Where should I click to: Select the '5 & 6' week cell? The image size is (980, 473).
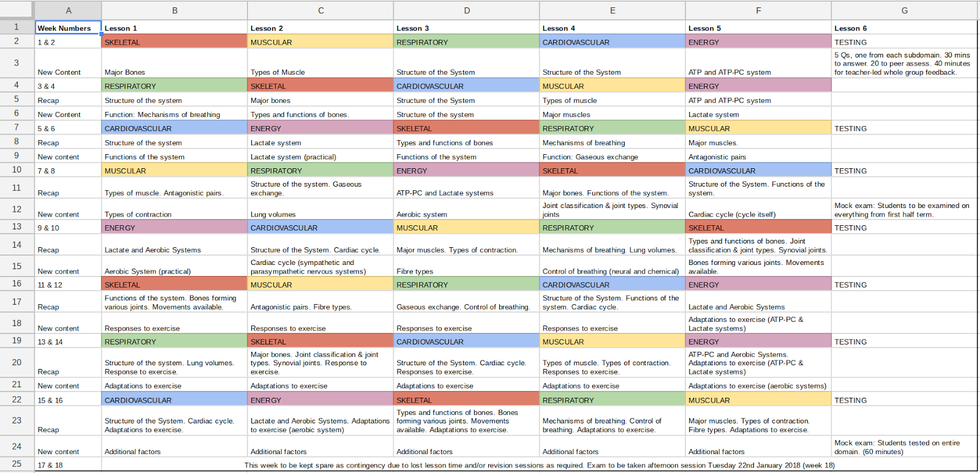coord(68,128)
